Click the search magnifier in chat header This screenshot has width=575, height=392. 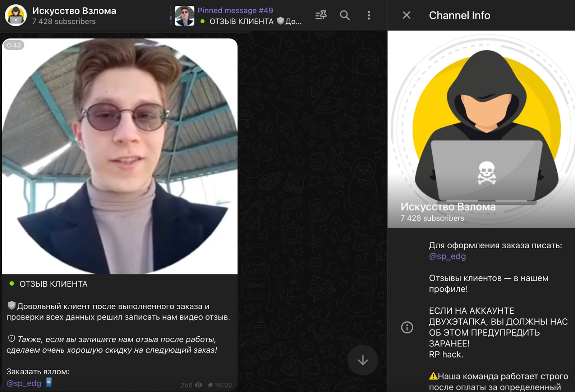(345, 15)
